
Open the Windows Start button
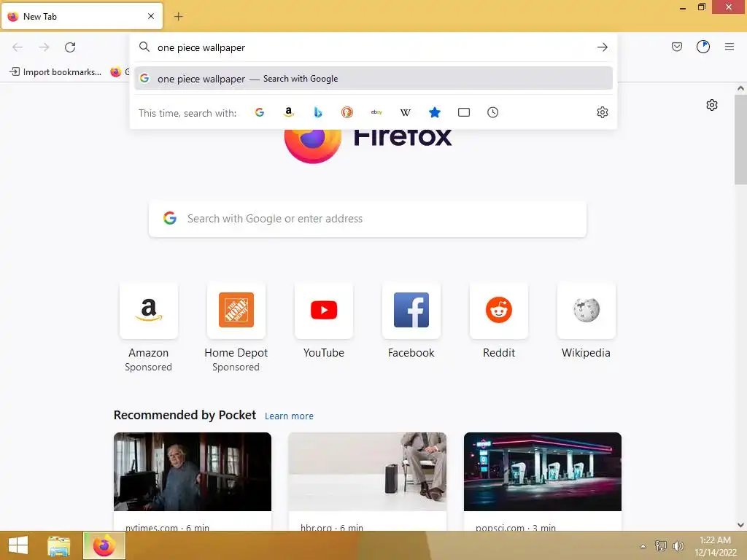tap(18, 545)
